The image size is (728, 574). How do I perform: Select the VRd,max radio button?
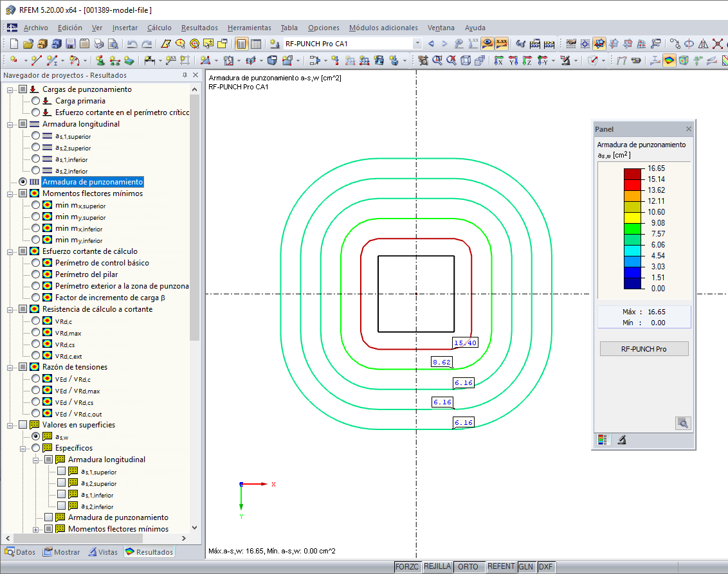point(36,332)
